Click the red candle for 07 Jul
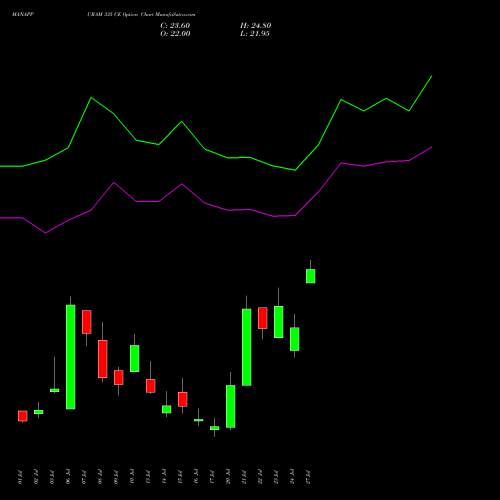 point(87,322)
